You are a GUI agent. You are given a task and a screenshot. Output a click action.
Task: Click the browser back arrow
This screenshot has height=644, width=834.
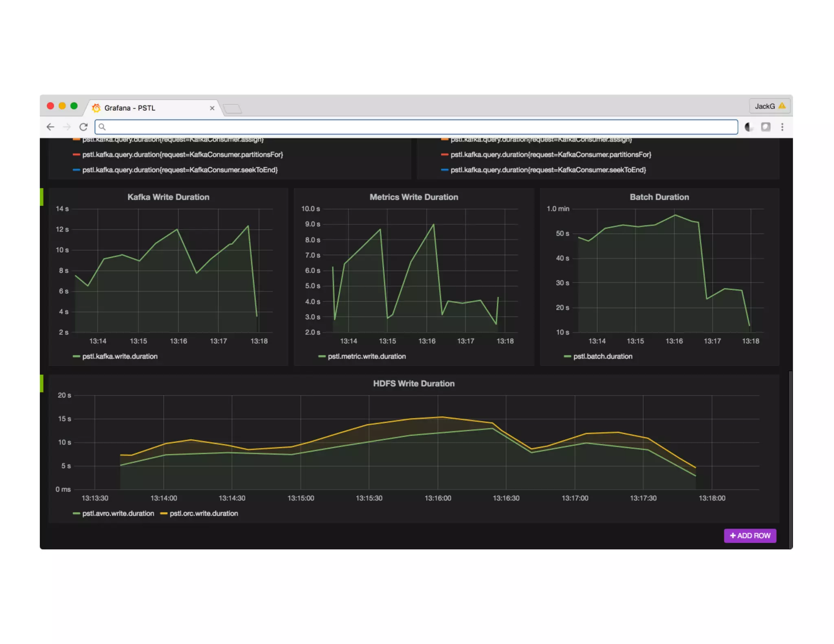point(50,127)
